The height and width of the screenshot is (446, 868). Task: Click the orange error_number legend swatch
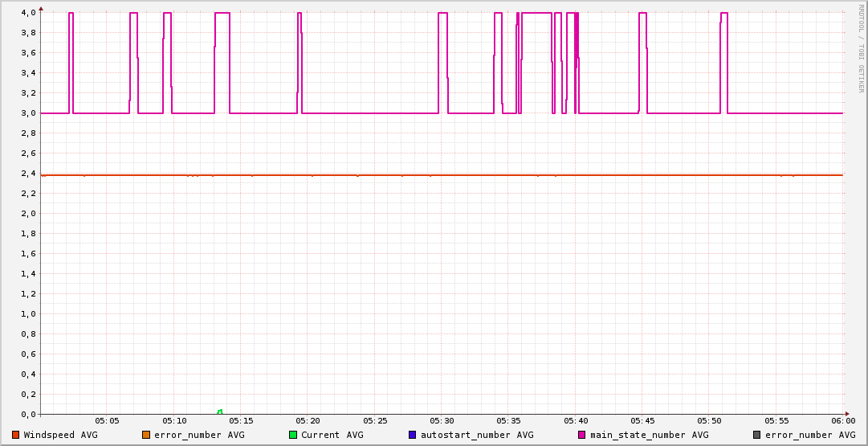click(x=146, y=435)
